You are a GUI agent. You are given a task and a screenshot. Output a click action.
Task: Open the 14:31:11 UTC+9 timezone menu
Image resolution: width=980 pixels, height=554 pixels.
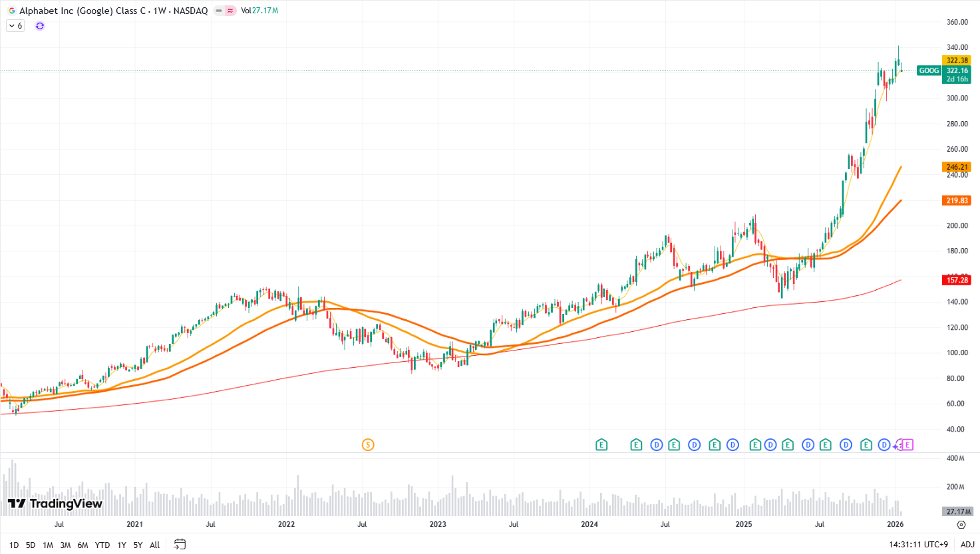[x=918, y=545]
